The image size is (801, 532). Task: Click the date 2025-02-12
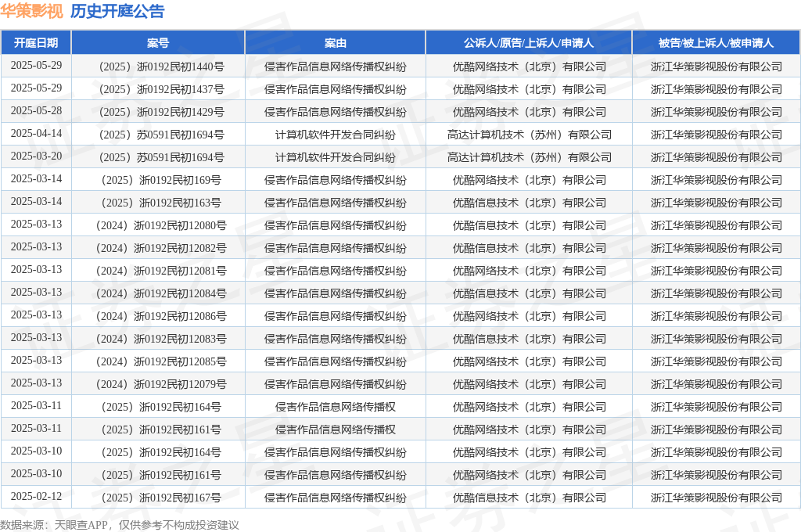[36, 496]
